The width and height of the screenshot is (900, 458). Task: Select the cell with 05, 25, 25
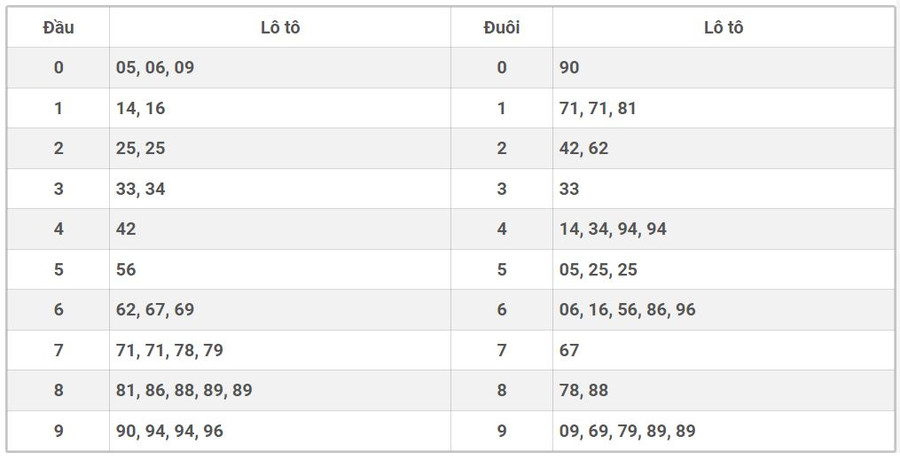click(x=598, y=270)
